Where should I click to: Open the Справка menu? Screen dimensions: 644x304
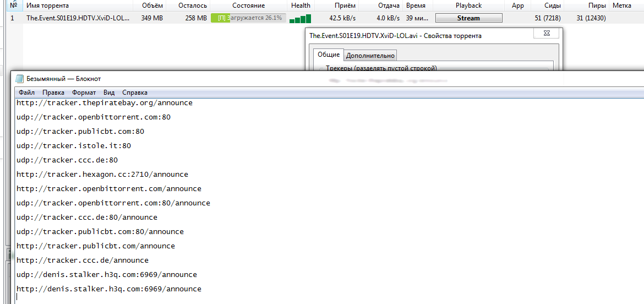pos(135,93)
